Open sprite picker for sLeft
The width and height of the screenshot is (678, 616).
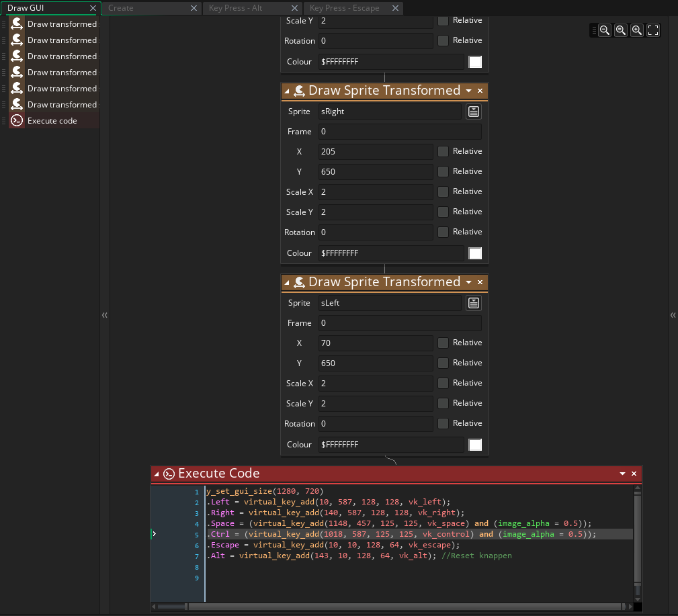coord(474,303)
